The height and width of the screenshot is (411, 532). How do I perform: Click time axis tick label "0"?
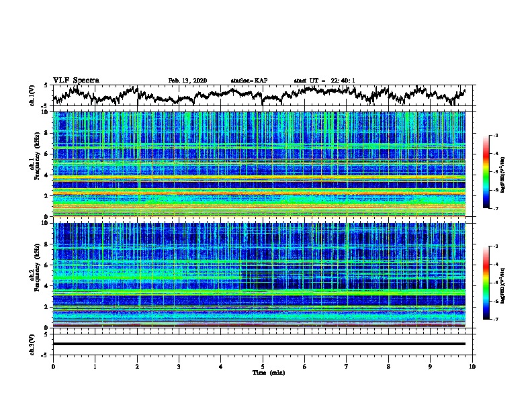point(53,367)
